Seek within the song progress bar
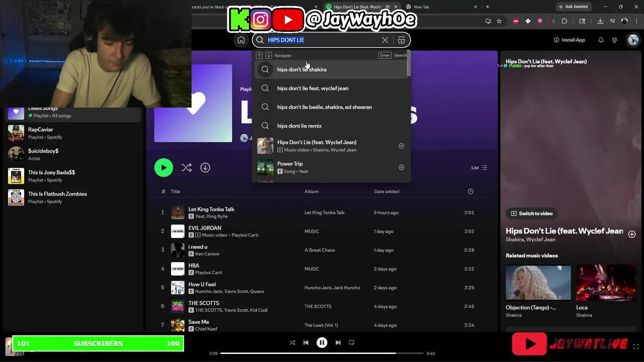Image resolution: width=644 pixels, height=362 pixels. coord(322,353)
